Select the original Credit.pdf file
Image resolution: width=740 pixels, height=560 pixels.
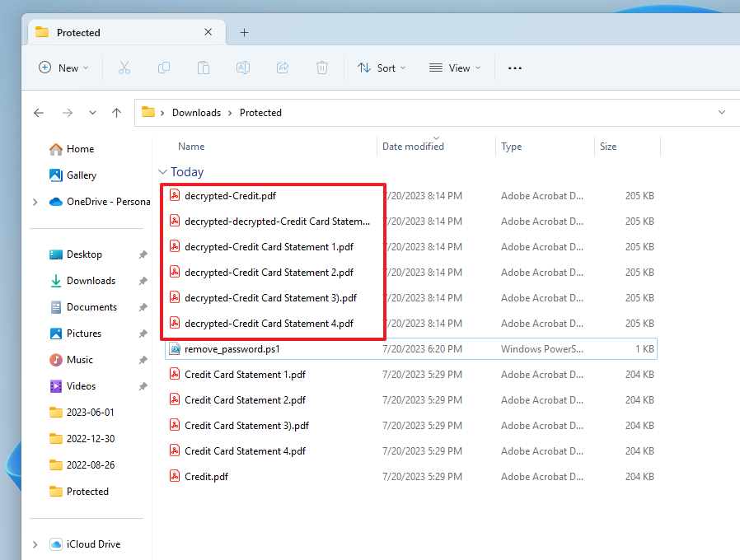pyautogui.click(x=410, y=477)
